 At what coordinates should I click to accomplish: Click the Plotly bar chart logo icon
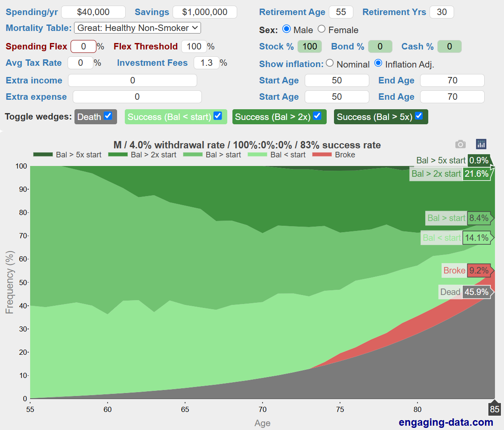click(481, 144)
